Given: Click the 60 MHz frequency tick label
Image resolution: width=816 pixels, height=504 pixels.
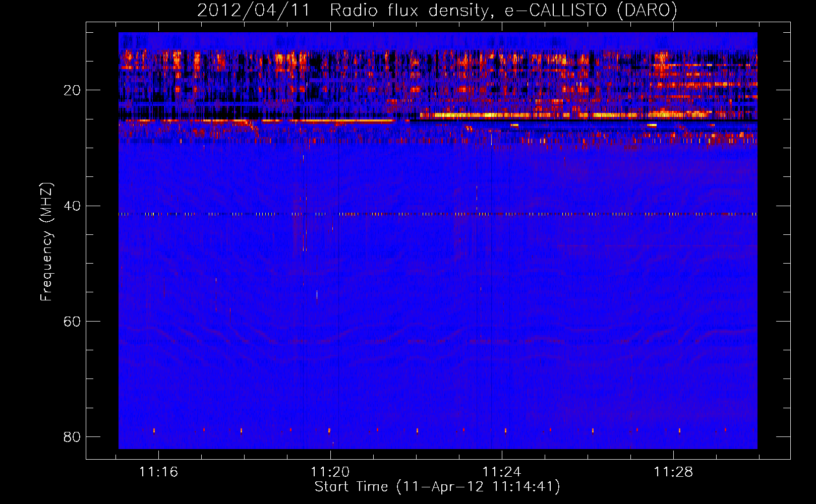Looking at the screenshot, I should point(72,321).
